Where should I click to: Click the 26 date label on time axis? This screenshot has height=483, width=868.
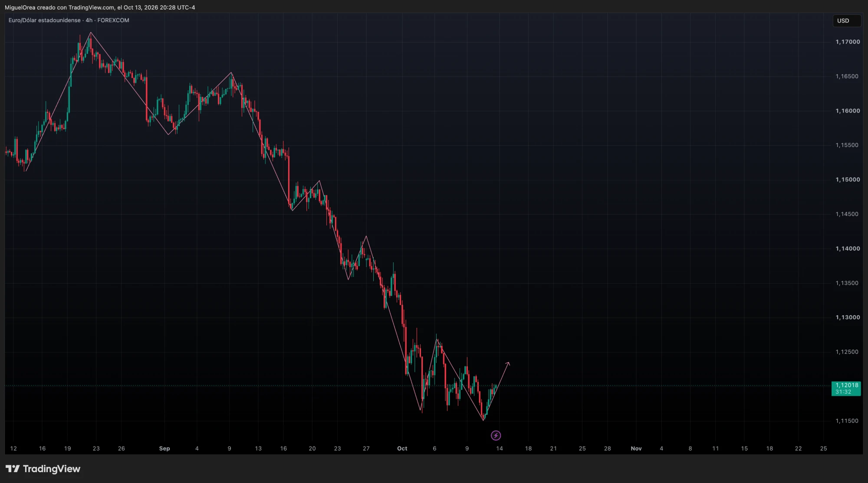pyautogui.click(x=122, y=448)
